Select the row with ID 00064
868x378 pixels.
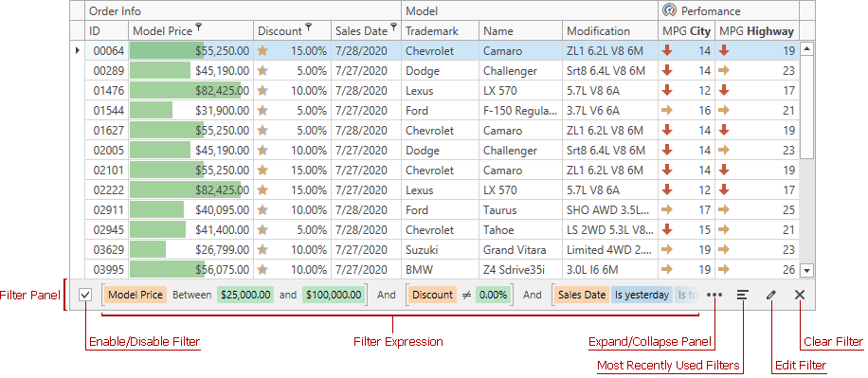coord(442,51)
